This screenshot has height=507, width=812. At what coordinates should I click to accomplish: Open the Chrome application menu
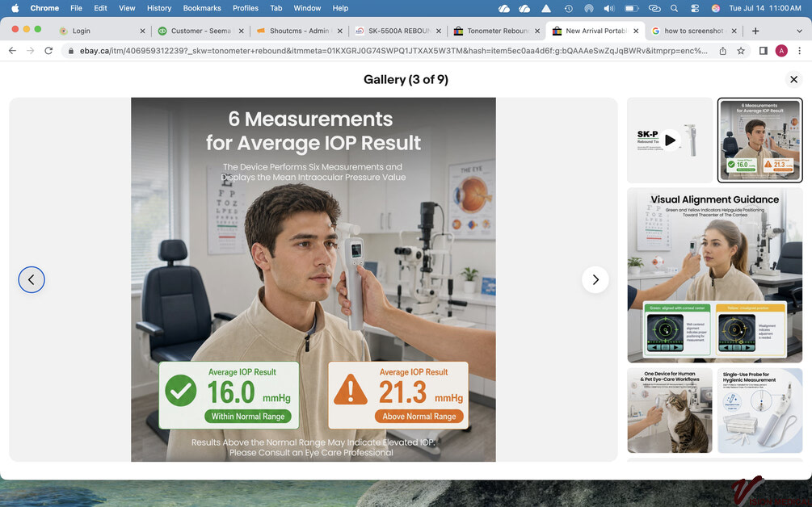coord(44,8)
